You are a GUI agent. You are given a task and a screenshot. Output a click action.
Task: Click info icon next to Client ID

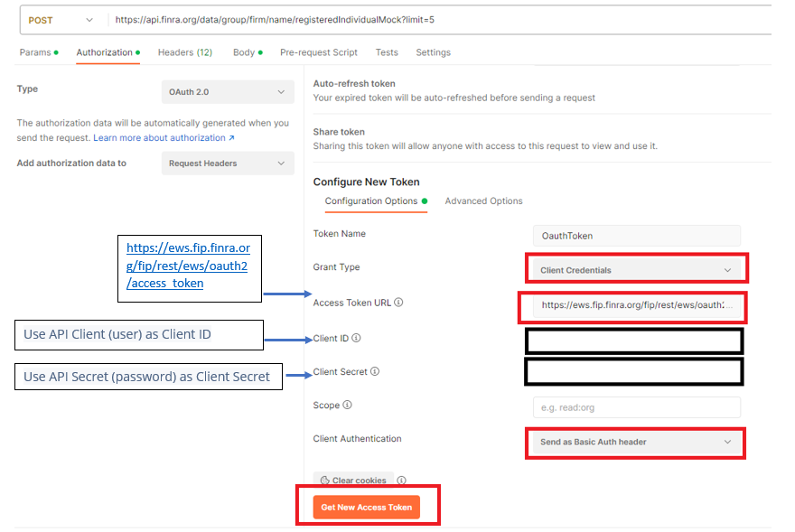[x=356, y=339]
